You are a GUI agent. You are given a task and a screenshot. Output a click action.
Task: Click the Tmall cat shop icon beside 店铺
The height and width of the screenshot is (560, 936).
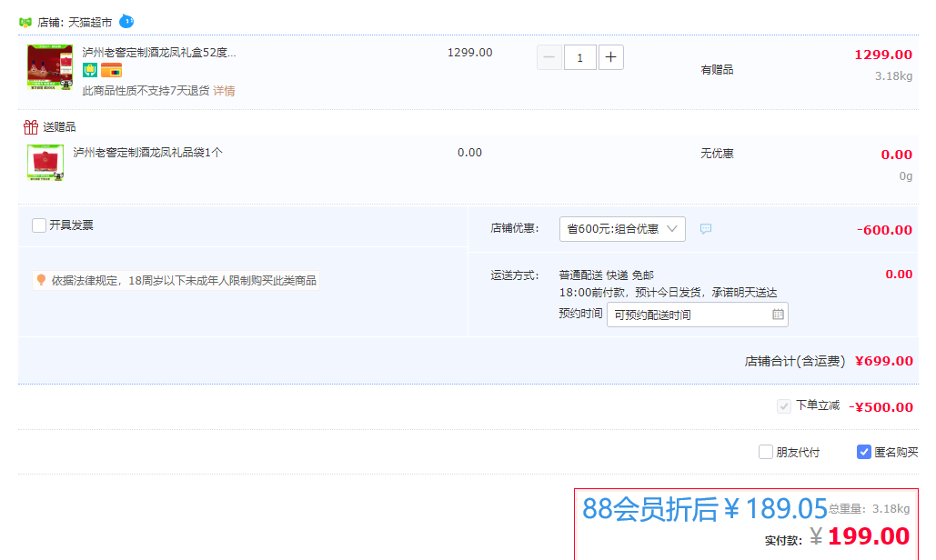(x=25, y=22)
